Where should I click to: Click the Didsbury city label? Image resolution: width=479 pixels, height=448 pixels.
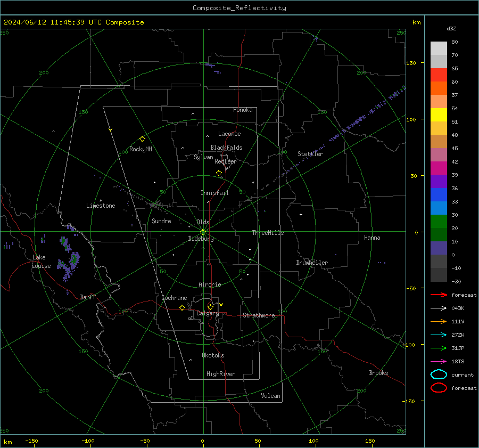(201, 239)
